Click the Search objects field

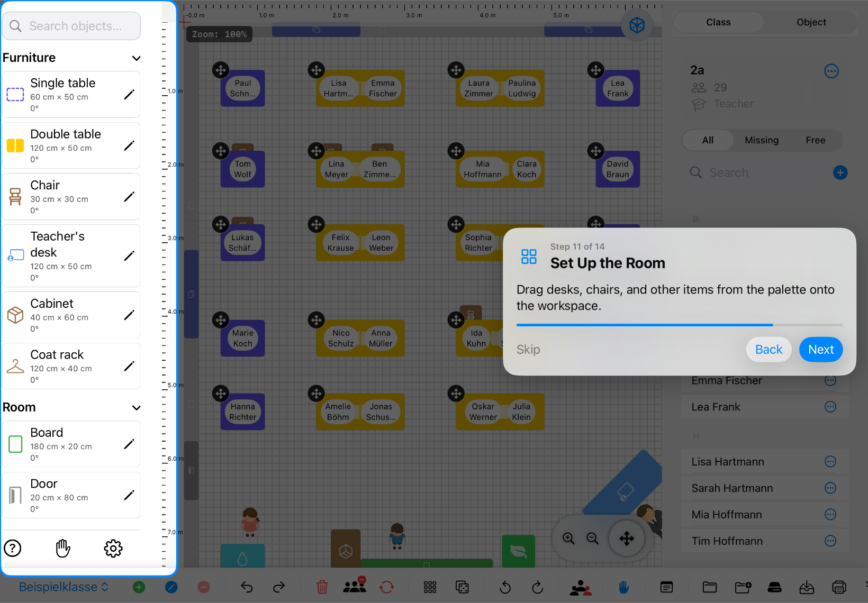[x=71, y=26]
